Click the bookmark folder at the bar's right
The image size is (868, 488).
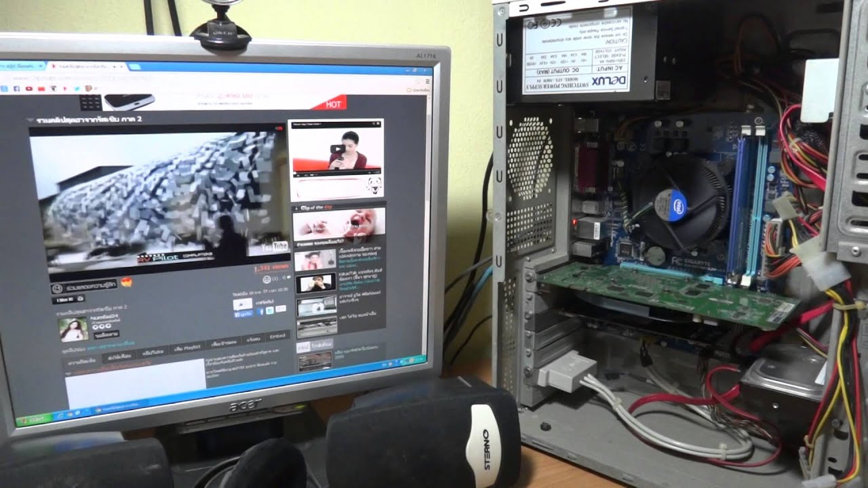coord(418,90)
